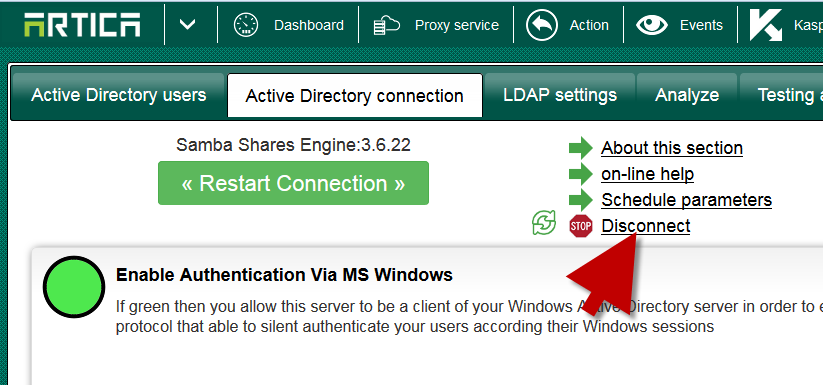
Task: Click the Events eye icon
Action: click(651, 25)
